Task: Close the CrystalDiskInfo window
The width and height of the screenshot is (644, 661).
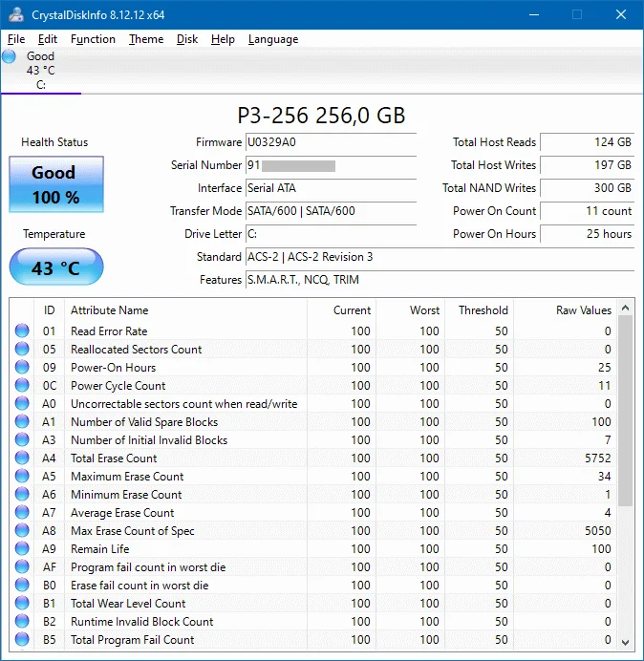Action: click(x=621, y=14)
